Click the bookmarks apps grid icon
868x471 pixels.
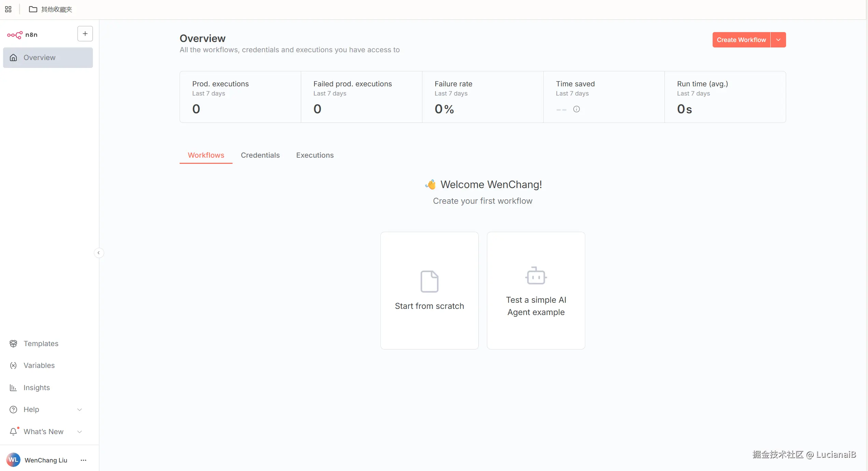8,9
